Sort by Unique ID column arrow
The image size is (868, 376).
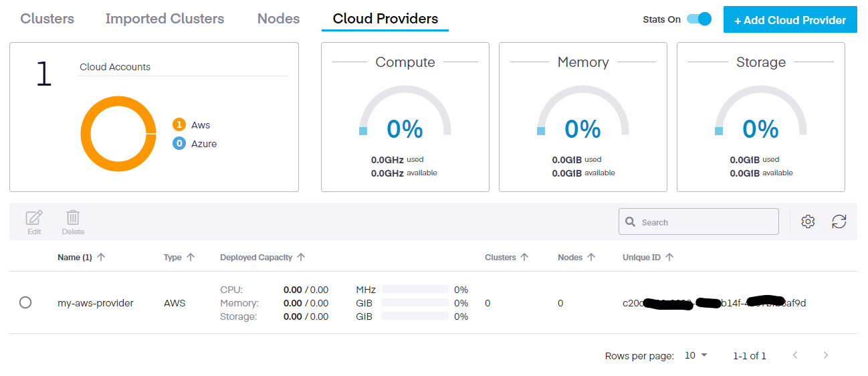coord(669,257)
